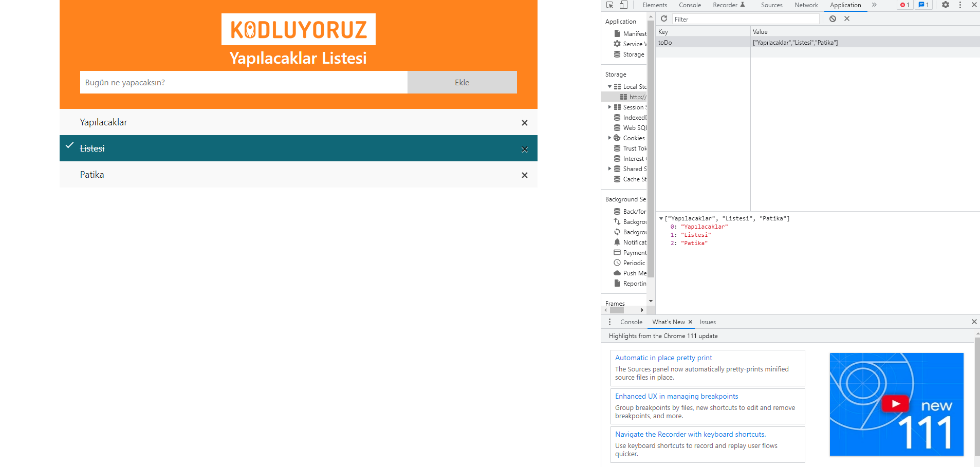
Task: Select Cache Storage in the sidebar
Action: 633,179
